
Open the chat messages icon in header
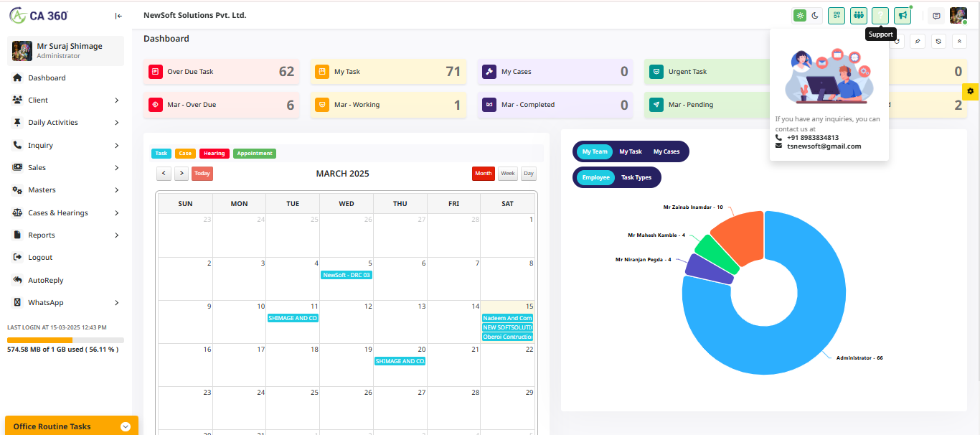pos(936,16)
